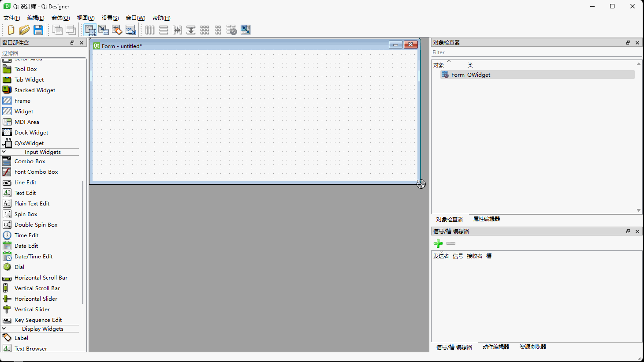644x362 pixels.
Task: Open the 窗口(W) menu
Action: pyautogui.click(x=136, y=18)
